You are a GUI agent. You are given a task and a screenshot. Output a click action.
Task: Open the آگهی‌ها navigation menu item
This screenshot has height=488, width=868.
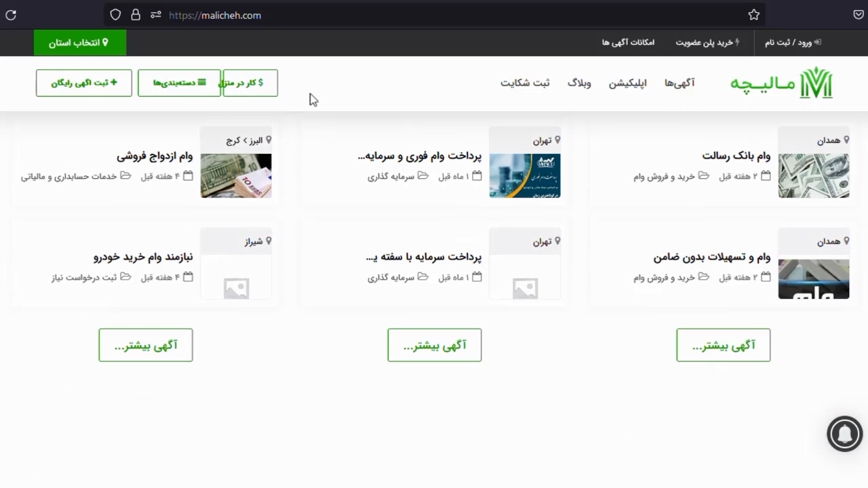pos(679,83)
